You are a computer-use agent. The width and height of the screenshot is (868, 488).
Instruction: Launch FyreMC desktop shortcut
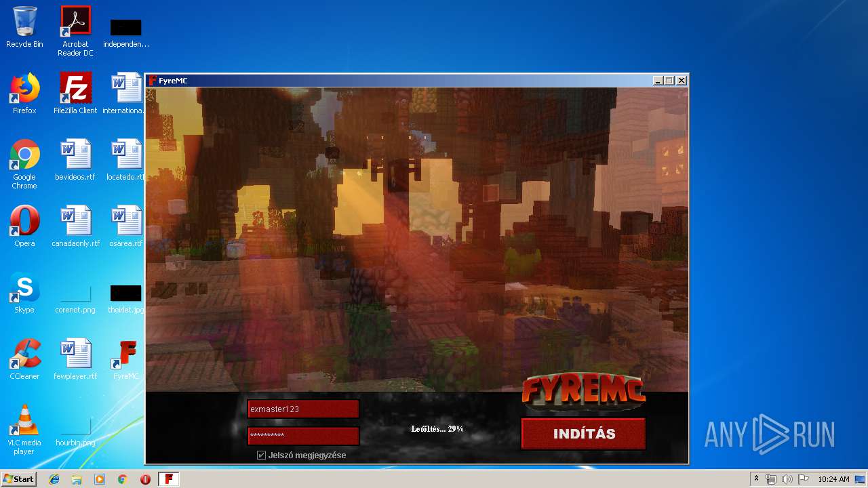(126, 359)
